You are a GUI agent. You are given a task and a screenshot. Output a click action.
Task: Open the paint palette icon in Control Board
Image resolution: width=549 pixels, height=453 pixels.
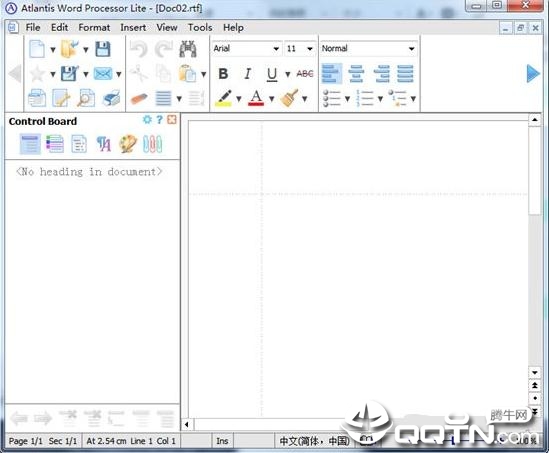pyautogui.click(x=128, y=144)
